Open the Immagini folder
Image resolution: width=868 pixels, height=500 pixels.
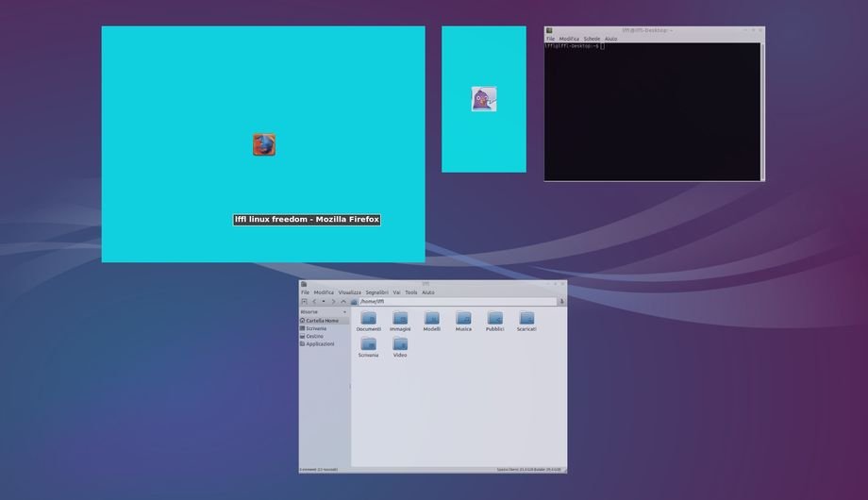click(x=400, y=320)
